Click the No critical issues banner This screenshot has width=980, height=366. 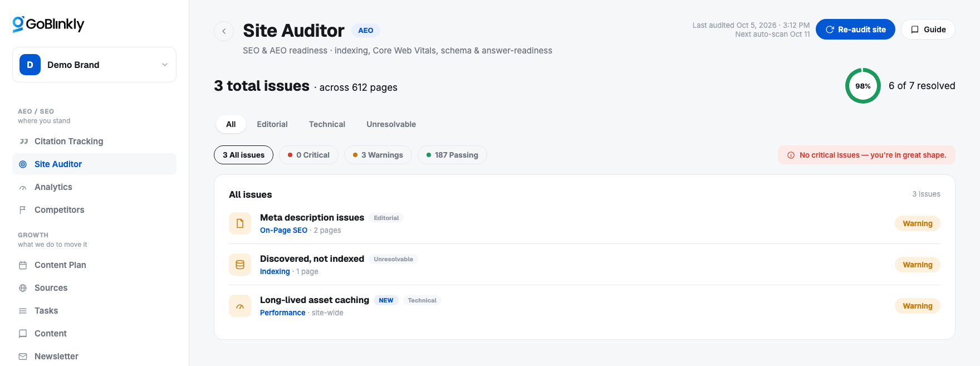point(866,155)
